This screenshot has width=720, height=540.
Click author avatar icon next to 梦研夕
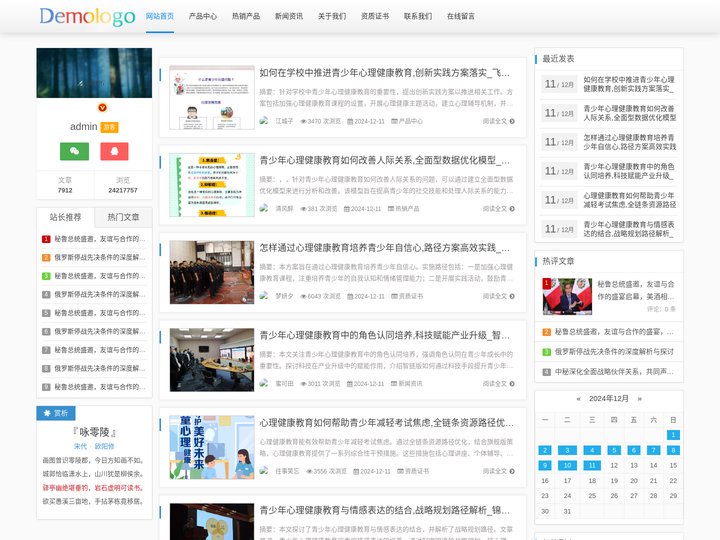pos(264,296)
